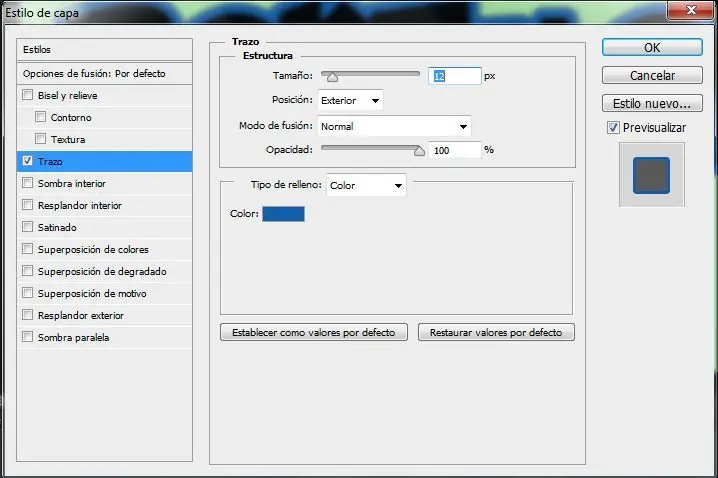Image resolution: width=718 pixels, height=478 pixels.
Task: Enable Superposición de degradado checkbox
Action: coord(27,271)
